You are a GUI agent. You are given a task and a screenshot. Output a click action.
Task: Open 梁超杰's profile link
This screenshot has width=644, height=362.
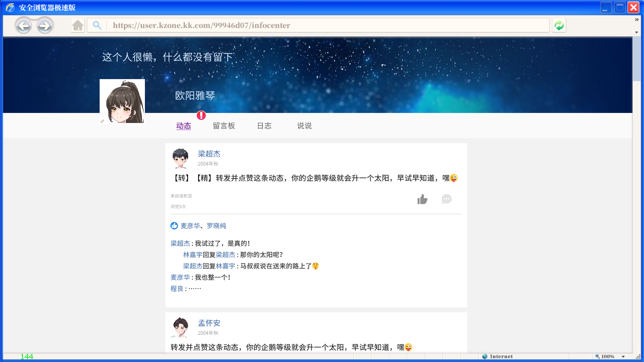click(x=209, y=154)
